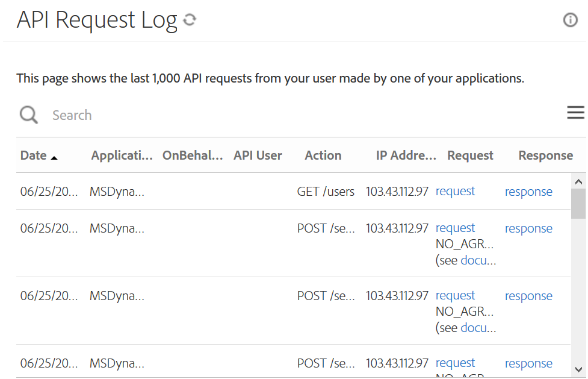Open the docu... link in second row

478,260
